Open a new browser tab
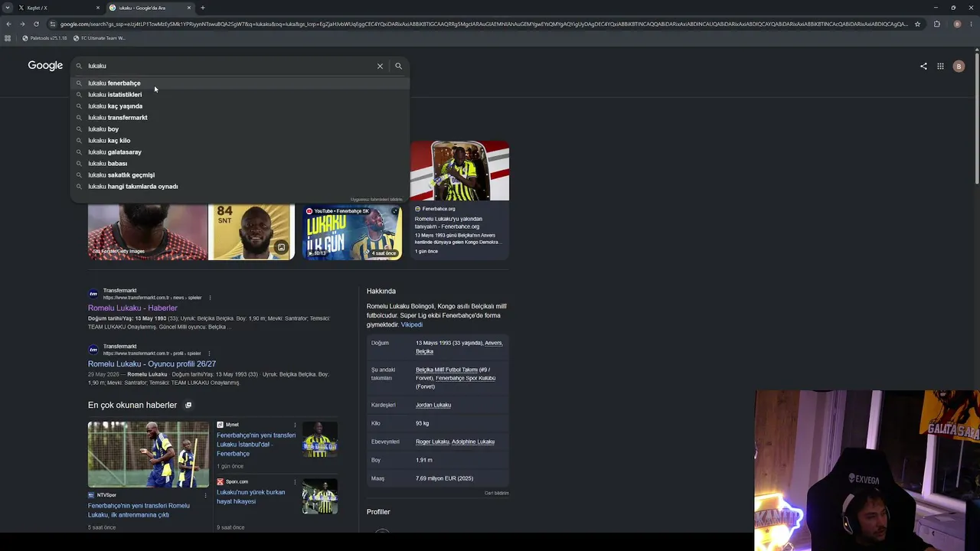980x551 pixels. tap(202, 8)
